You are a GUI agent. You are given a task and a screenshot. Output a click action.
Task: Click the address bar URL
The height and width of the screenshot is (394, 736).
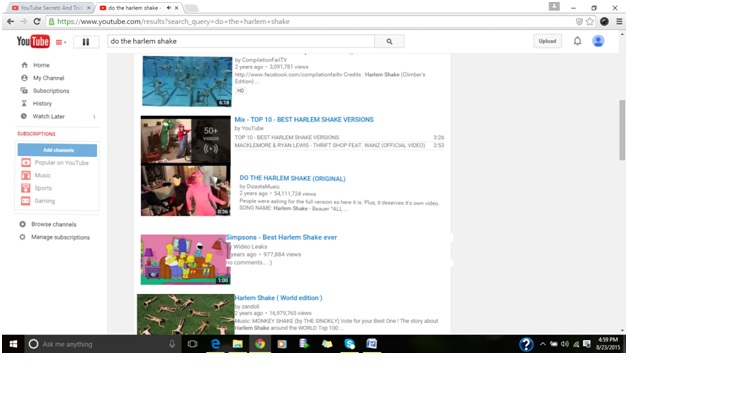tap(173, 22)
